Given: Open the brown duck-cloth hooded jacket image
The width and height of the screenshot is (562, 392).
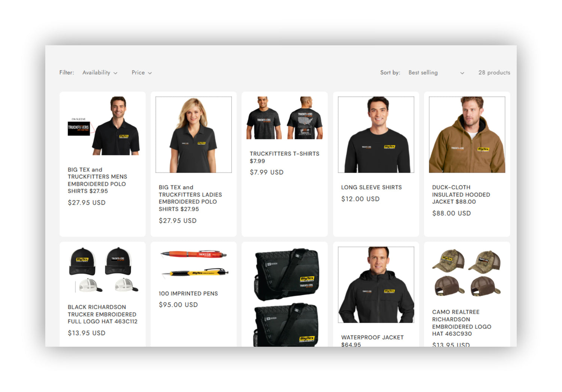Looking at the screenshot, I should 467,135.
